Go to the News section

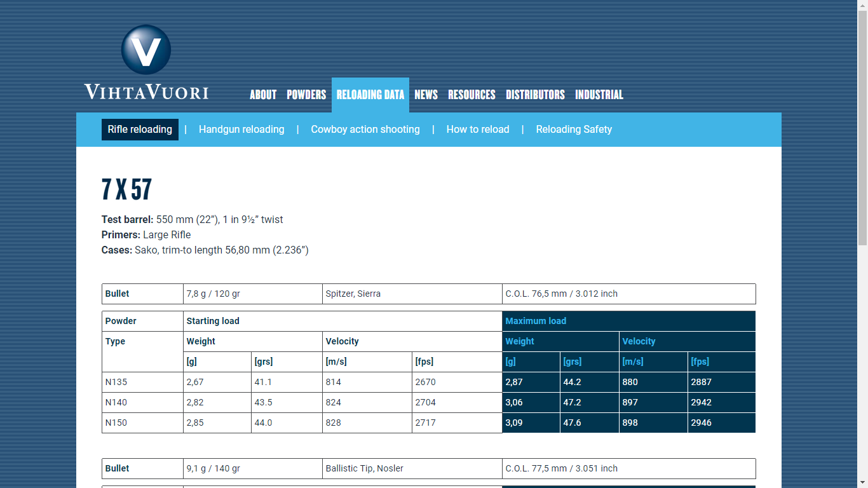click(426, 95)
